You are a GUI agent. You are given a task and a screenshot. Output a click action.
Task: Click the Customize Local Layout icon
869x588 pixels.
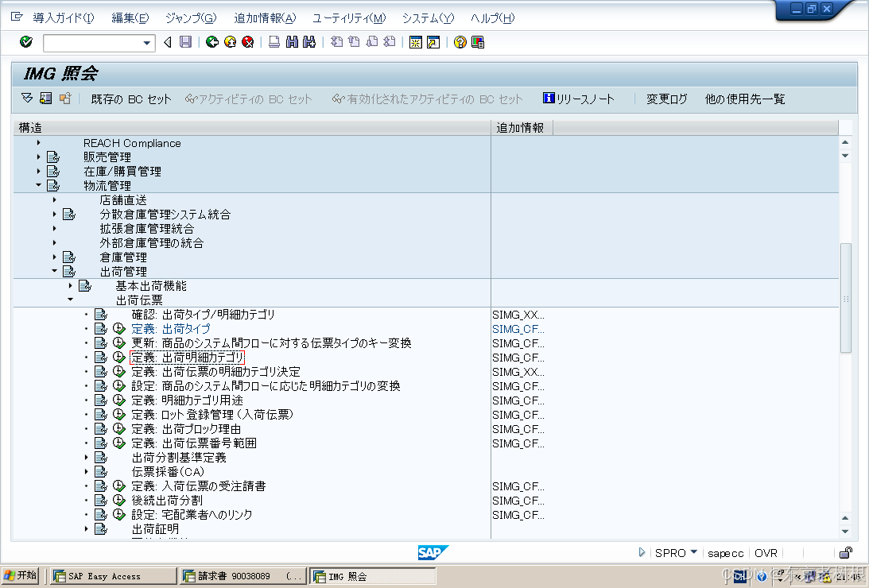pos(478,42)
